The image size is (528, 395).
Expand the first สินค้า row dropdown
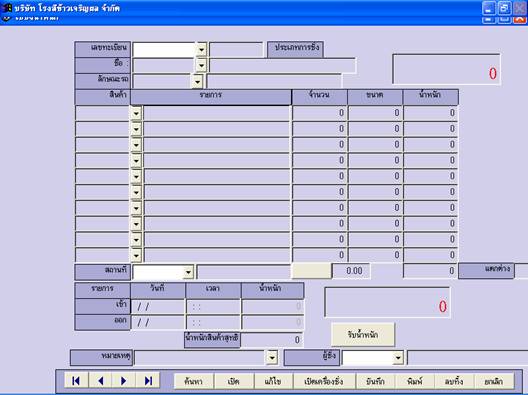[x=136, y=113]
